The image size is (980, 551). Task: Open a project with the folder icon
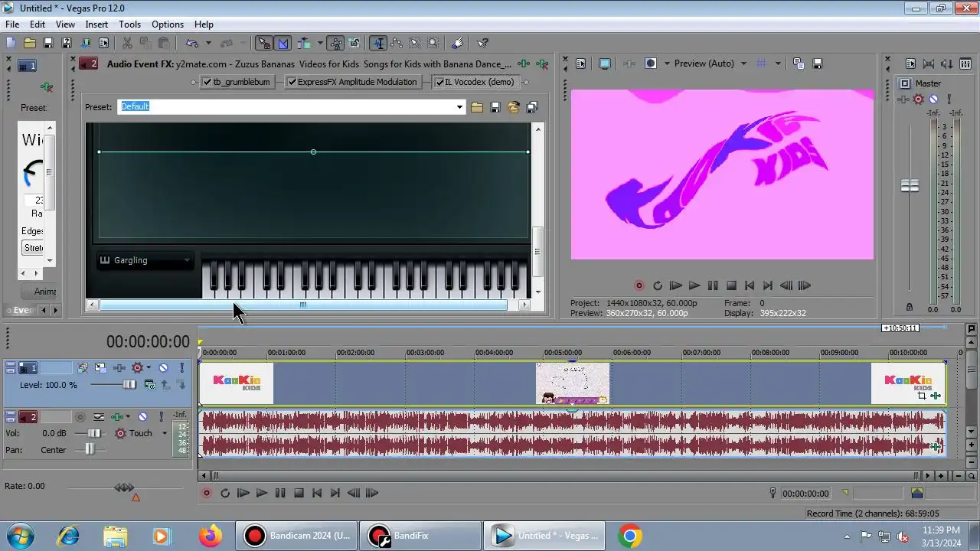pyautogui.click(x=29, y=44)
